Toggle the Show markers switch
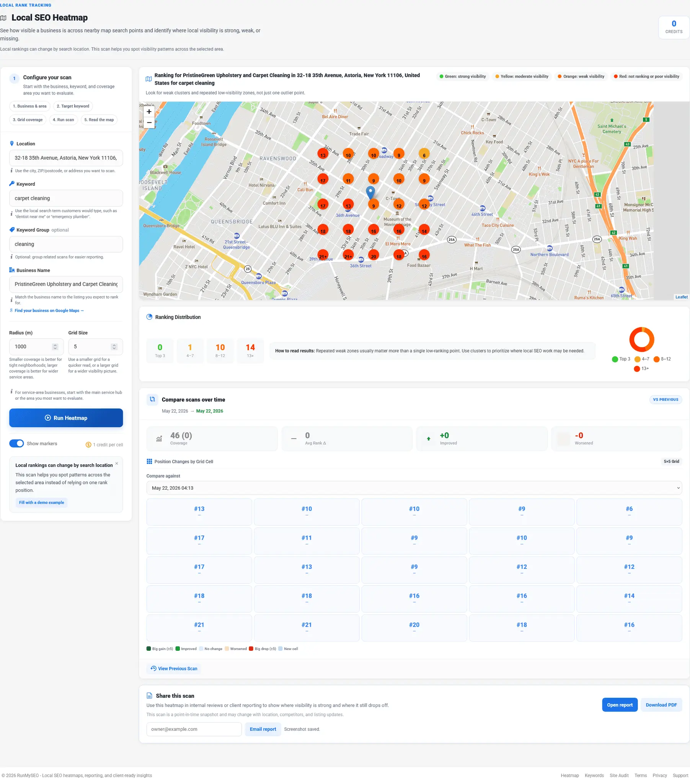The width and height of the screenshot is (690, 784). click(x=16, y=443)
